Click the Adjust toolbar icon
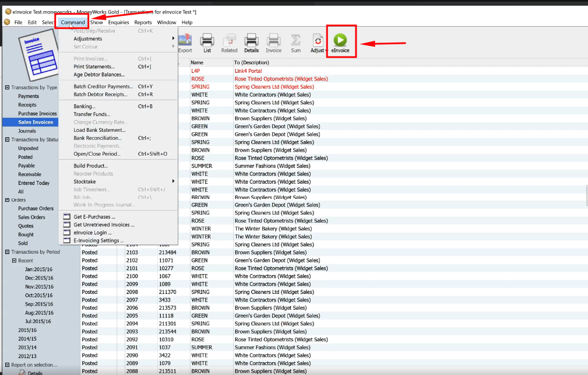Screen dimensions: 588x375 [x=318, y=41]
